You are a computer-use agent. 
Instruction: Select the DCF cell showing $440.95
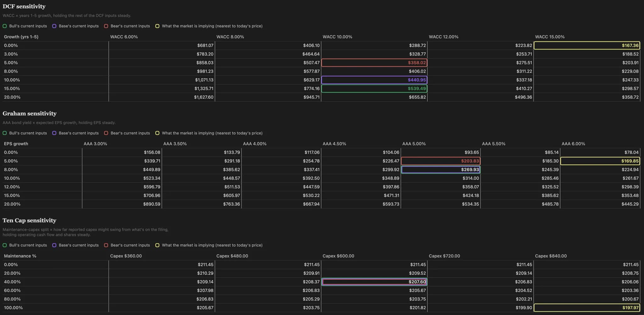(374, 80)
